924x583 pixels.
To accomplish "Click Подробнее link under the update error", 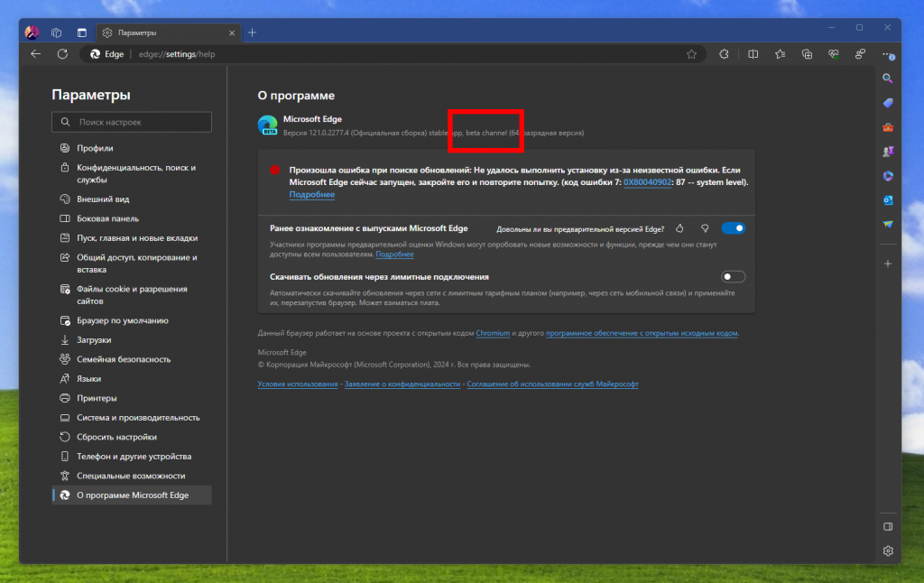I will [311, 195].
